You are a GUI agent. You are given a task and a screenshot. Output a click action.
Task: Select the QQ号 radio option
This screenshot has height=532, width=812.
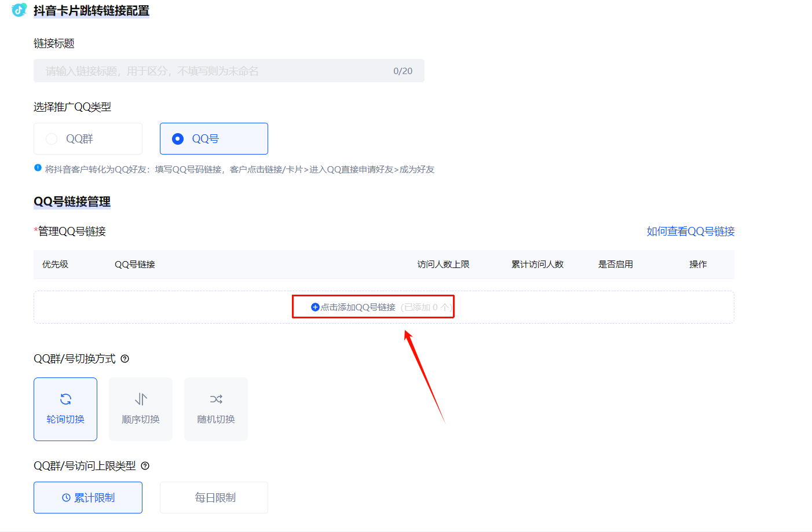pyautogui.click(x=214, y=139)
